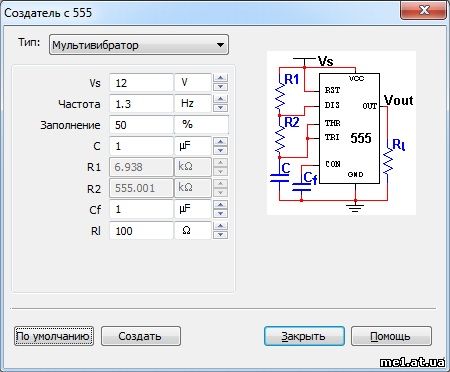Screen dimensions: 450x372
Task: Close the Создатель с 555 dialog window
Action: pyautogui.click(x=423, y=11)
